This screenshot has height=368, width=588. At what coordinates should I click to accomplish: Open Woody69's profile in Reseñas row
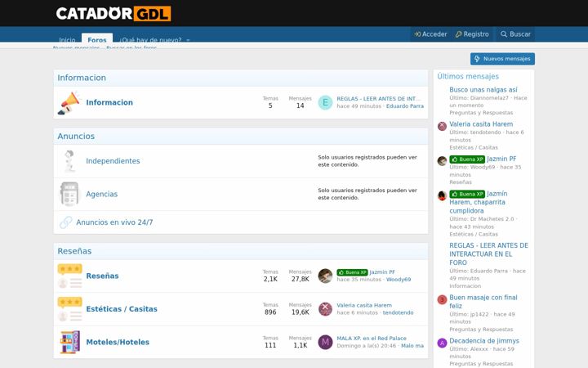pos(399,280)
